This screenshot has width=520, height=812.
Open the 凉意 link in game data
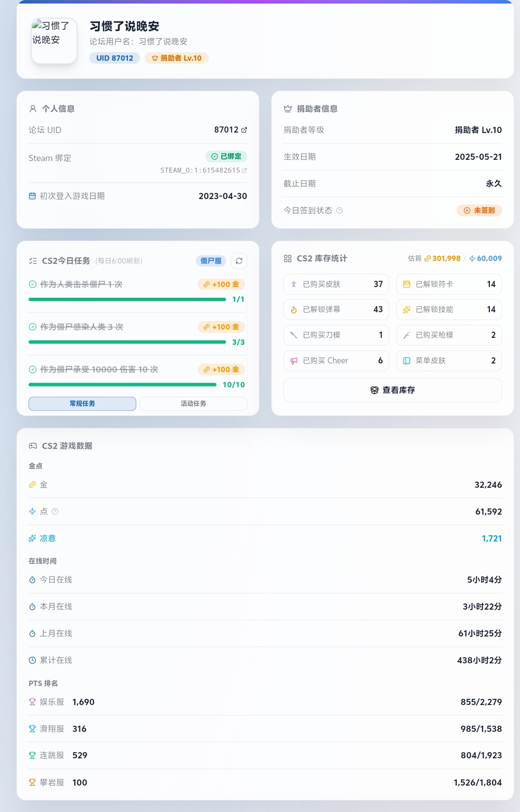coord(47,539)
